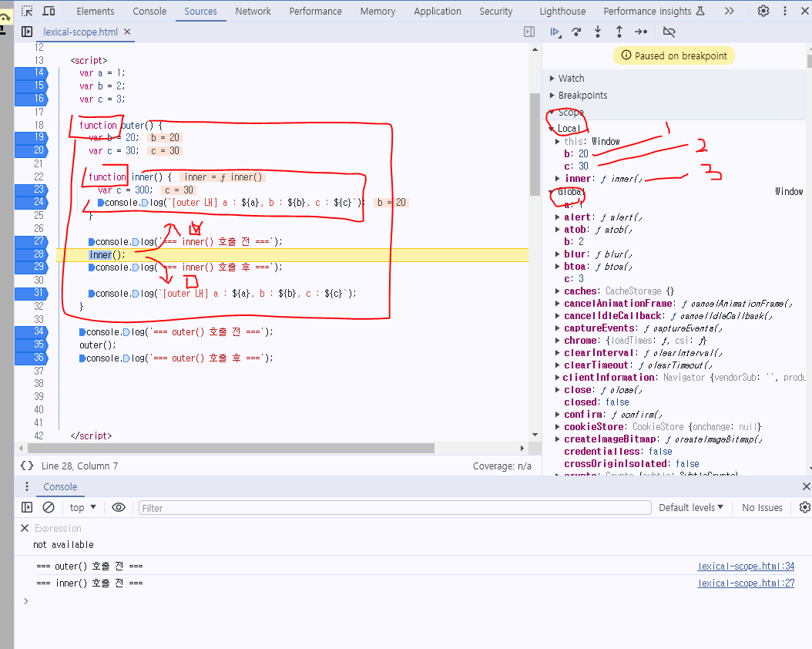Click the code editor vertical scrollbar thumb
The height and width of the screenshot is (649, 812).
[535, 144]
